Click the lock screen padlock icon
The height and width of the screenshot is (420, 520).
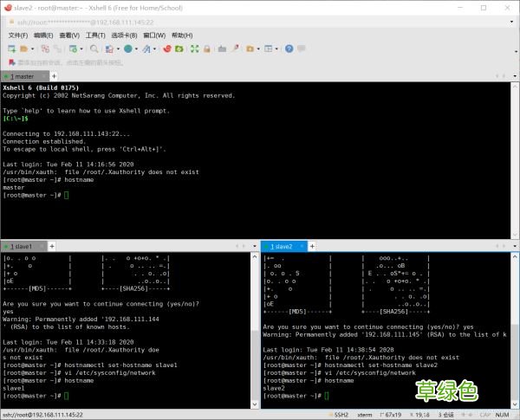[x=207, y=49]
